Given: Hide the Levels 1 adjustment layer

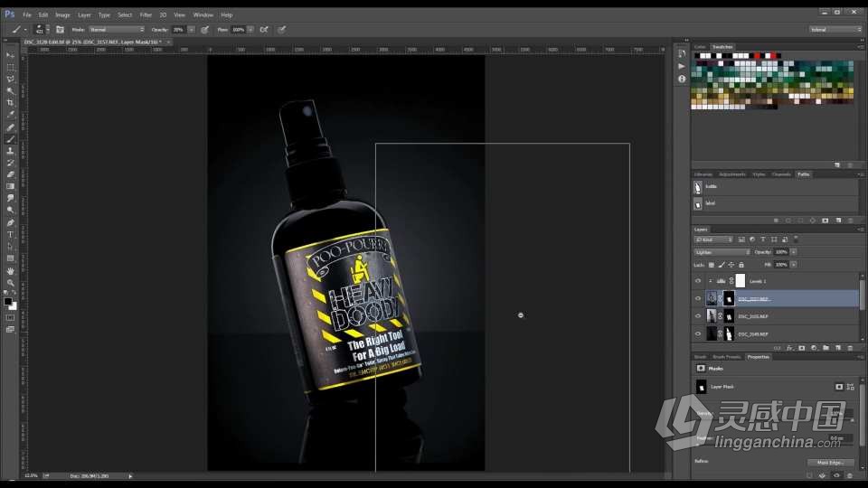Looking at the screenshot, I should (697, 281).
